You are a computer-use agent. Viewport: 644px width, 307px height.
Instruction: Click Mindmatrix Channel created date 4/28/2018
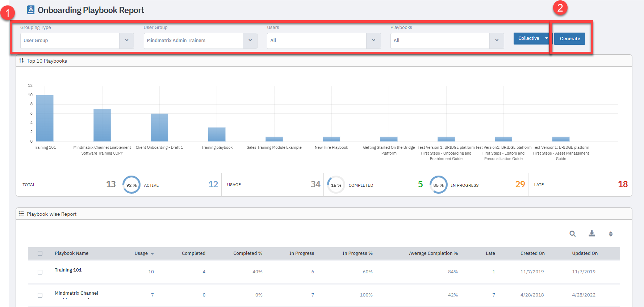click(532, 295)
